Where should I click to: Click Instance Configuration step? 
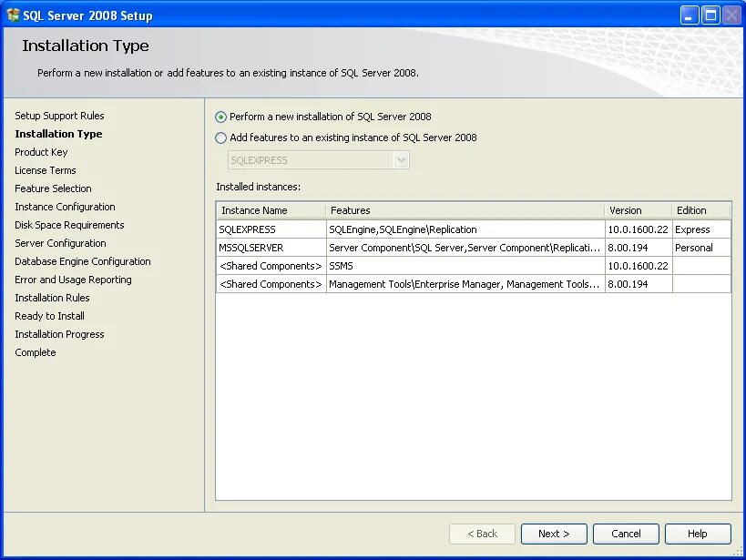pos(65,207)
